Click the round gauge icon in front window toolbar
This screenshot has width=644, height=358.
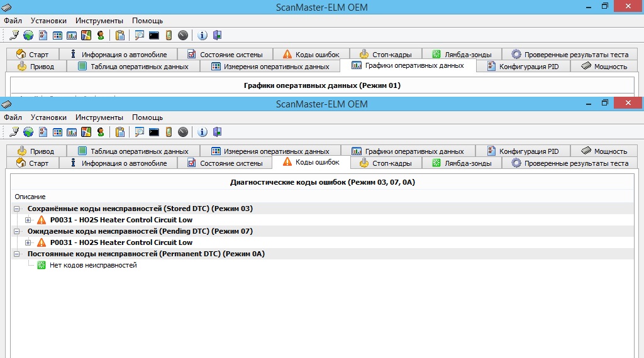[182, 132]
